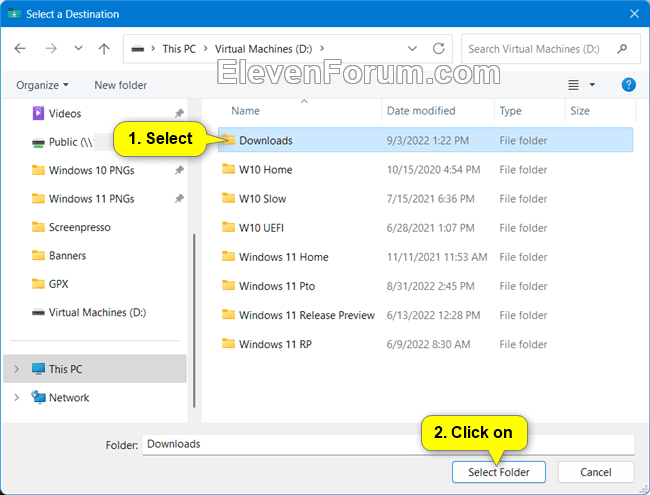This screenshot has height=495, width=650.
Task: Click the Windows 11 Home folder icon
Action: click(228, 256)
